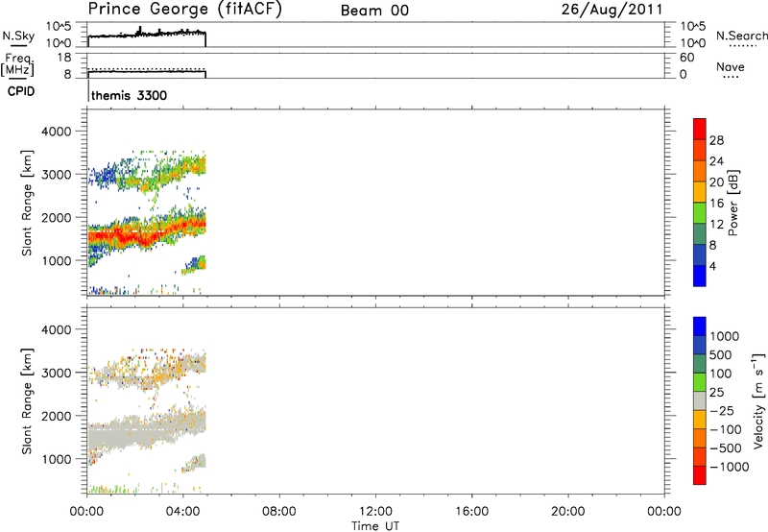Click the '04:00' time axis label
Screen dimensions: 768x532
183,512
